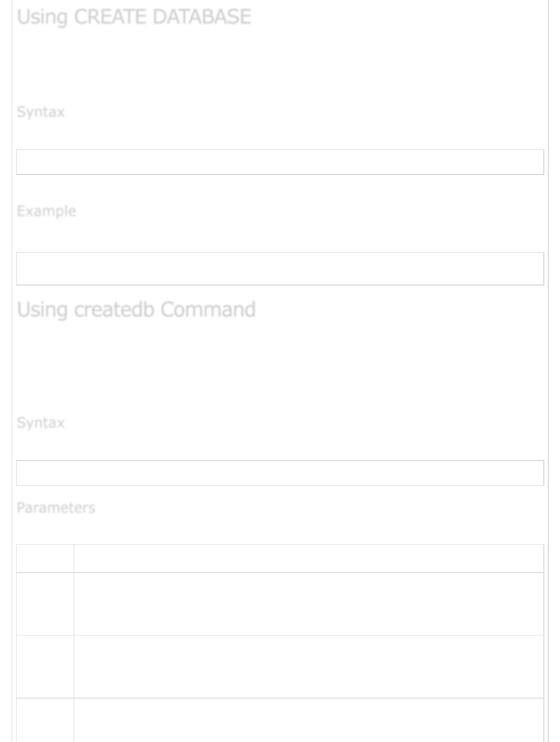This screenshot has width=560, height=742.
Task: Click the empty code box below first Syntax
Action: [280, 162]
